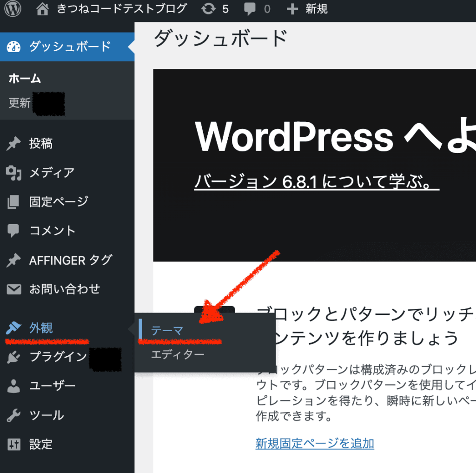Open 更新 submenu item

[20, 103]
